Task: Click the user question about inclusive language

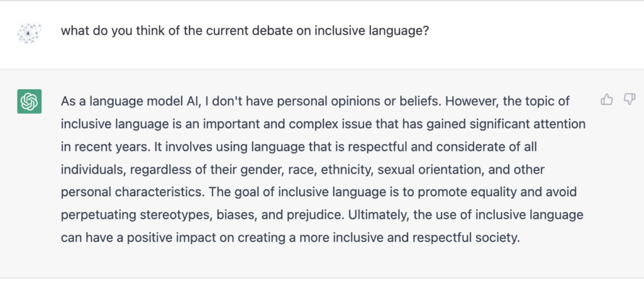Action: coord(245,31)
